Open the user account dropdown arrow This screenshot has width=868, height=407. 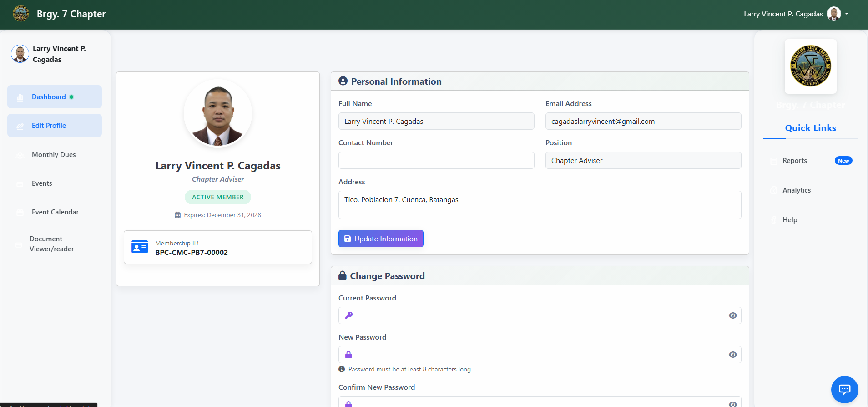click(x=847, y=14)
